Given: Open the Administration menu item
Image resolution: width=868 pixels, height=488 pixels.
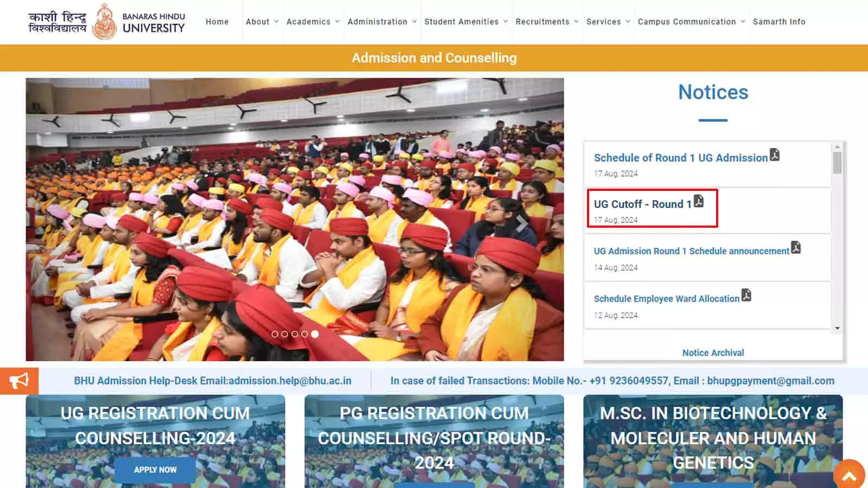Looking at the screenshot, I should click(378, 22).
